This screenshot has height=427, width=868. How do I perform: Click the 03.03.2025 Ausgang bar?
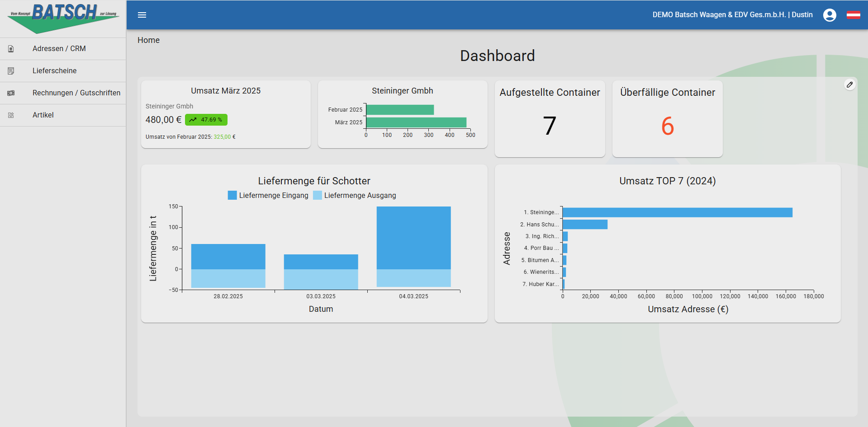321,279
